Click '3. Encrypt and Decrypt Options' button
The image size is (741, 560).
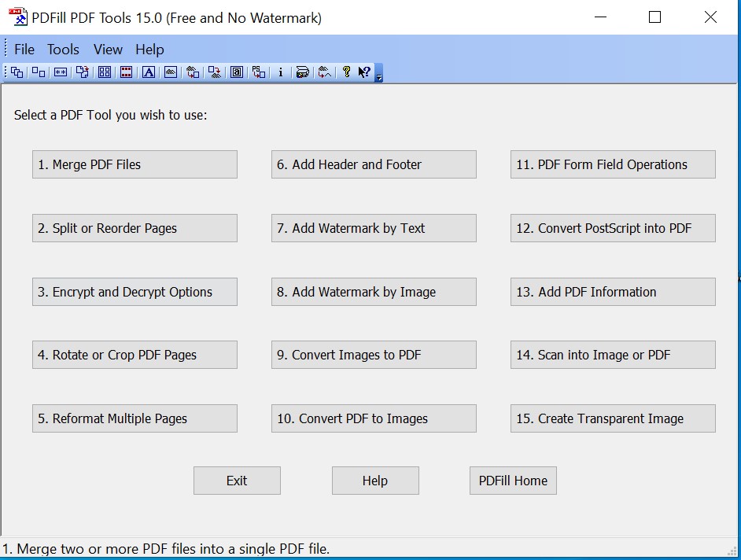pos(135,292)
